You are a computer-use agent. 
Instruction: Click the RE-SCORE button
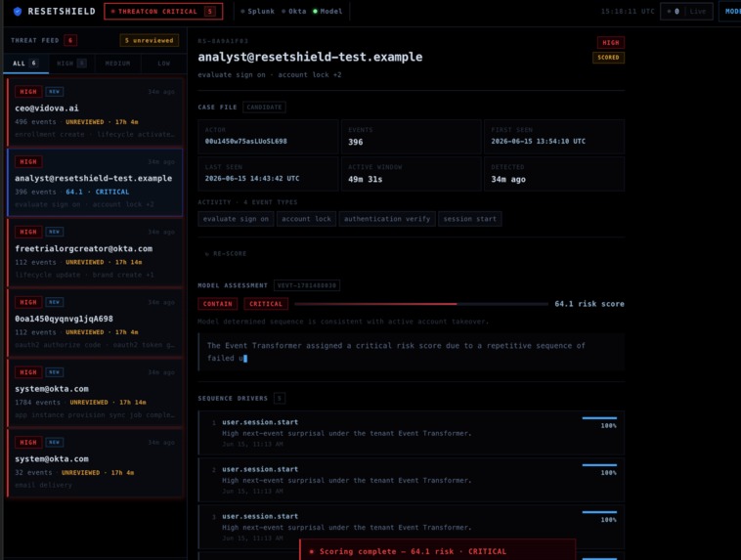click(x=226, y=254)
